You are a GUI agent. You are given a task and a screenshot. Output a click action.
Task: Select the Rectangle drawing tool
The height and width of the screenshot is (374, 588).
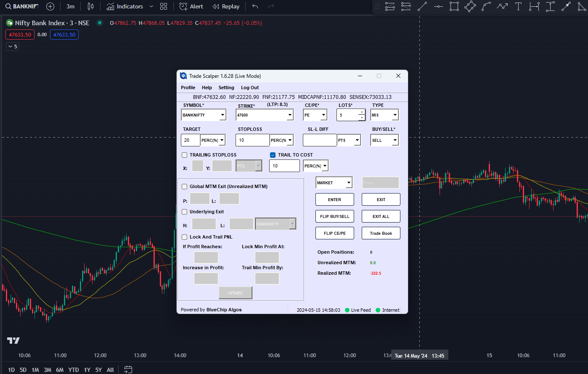point(454,6)
